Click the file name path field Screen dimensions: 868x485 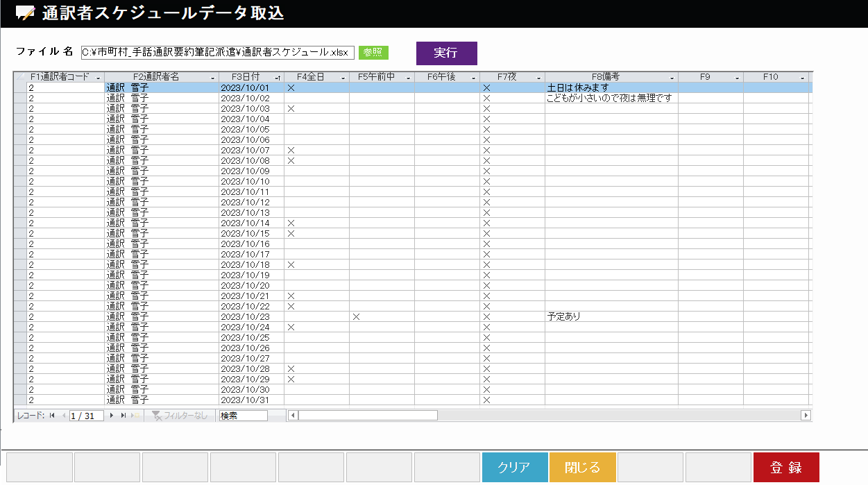pyautogui.click(x=218, y=53)
